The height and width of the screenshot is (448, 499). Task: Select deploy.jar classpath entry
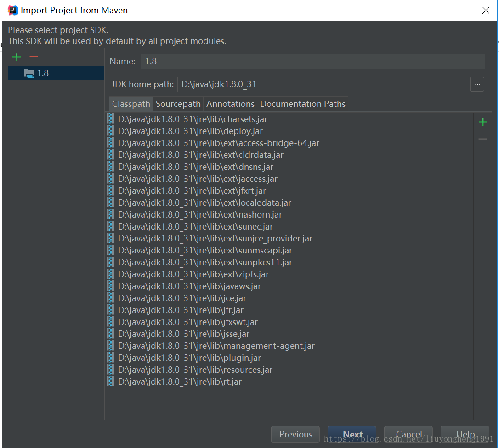pyautogui.click(x=289, y=131)
